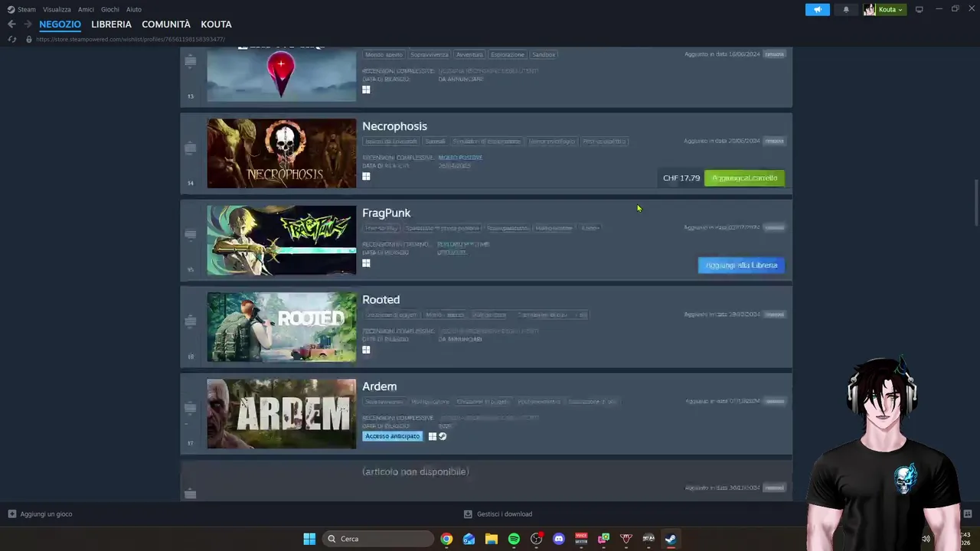The image size is (980, 551).
Task: Click Windows platform icon under Rooted
Action: point(366,350)
